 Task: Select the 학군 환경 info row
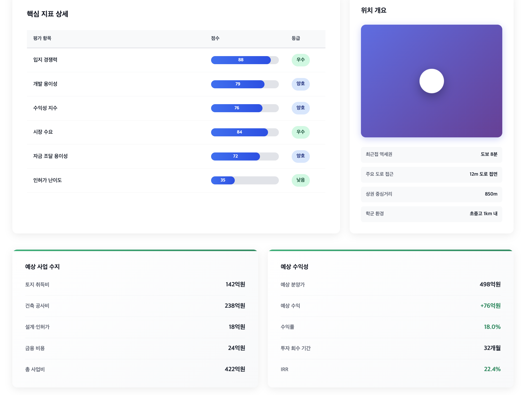pos(431,214)
